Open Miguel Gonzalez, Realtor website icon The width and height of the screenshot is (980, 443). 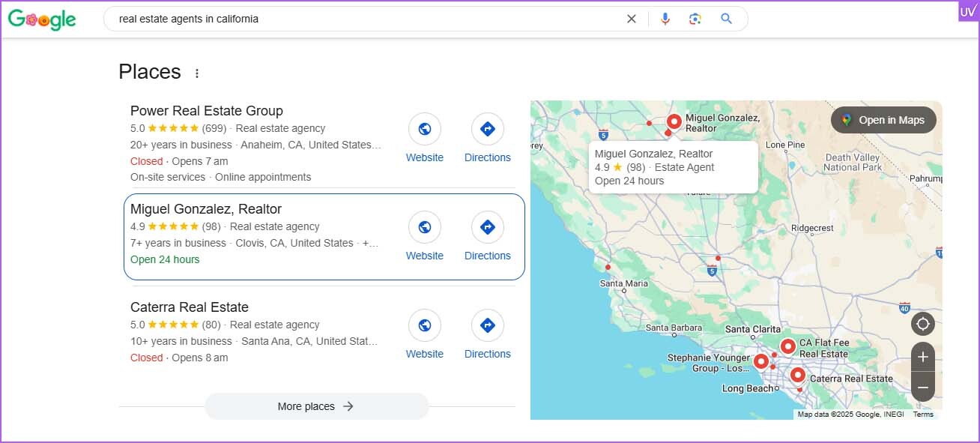(x=425, y=227)
